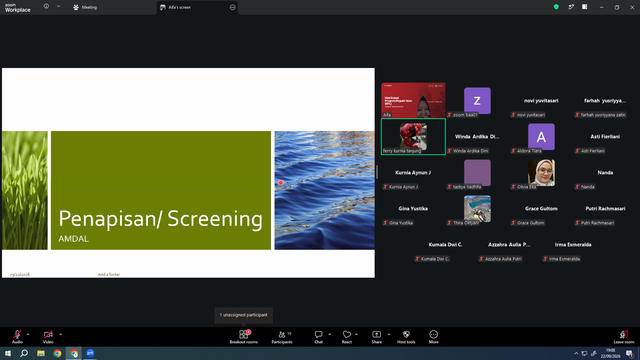The width and height of the screenshot is (640, 360).
Task: Expand video options arrow beside Video
Action: coord(60,334)
